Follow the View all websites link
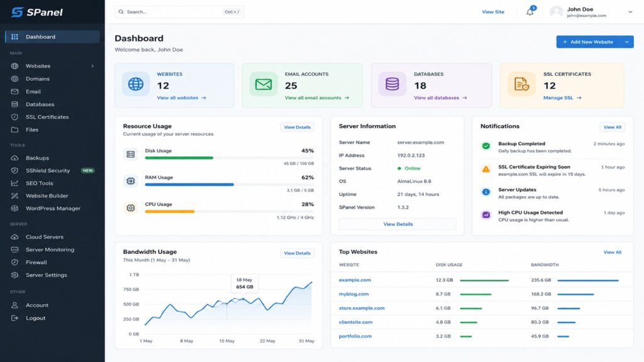The image size is (644, 362). point(181,97)
